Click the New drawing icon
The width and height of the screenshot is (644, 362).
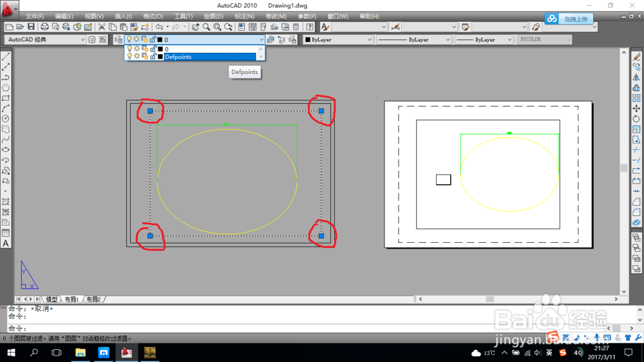click(x=9, y=27)
